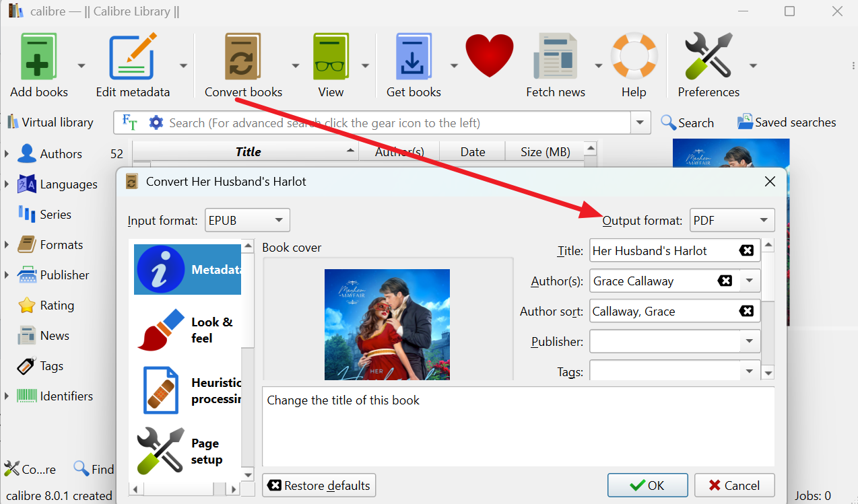Click the View book icon

tap(331, 57)
